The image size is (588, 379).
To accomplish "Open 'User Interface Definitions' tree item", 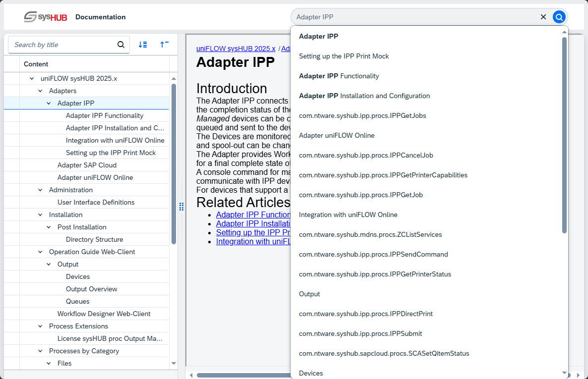I will pyautogui.click(x=96, y=202).
